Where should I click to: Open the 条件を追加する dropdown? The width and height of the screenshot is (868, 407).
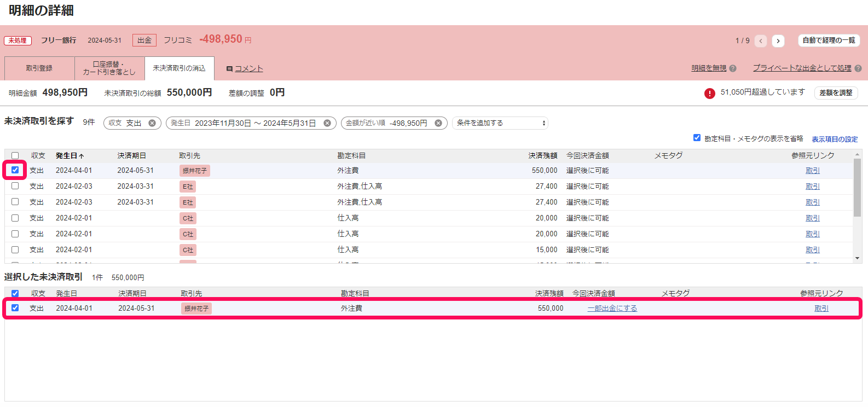pyautogui.click(x=500, y=123)
